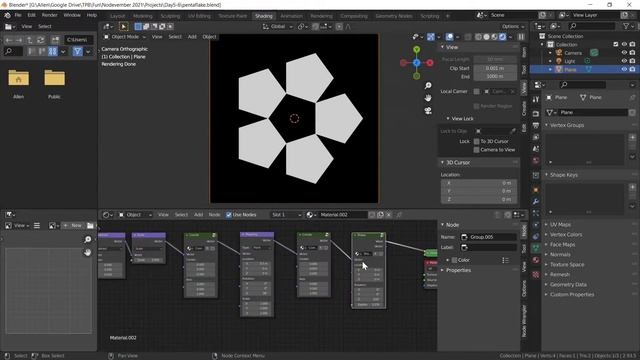
Task: Open Tool properties tab icon
Action: (536, 100)
